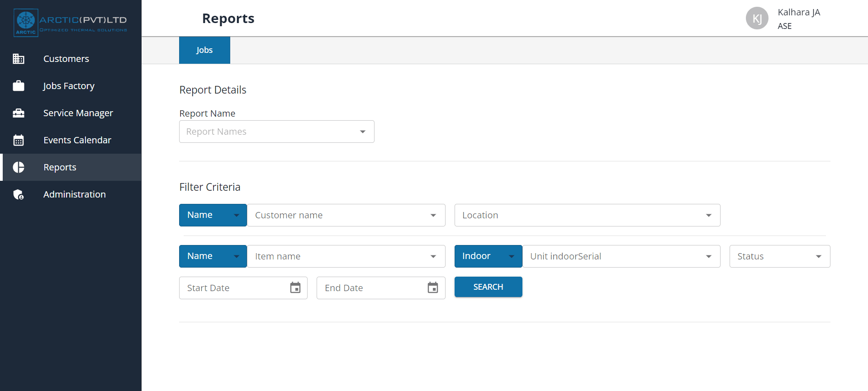Click the Service Manager toolbox icon

(x=19, y=113)
